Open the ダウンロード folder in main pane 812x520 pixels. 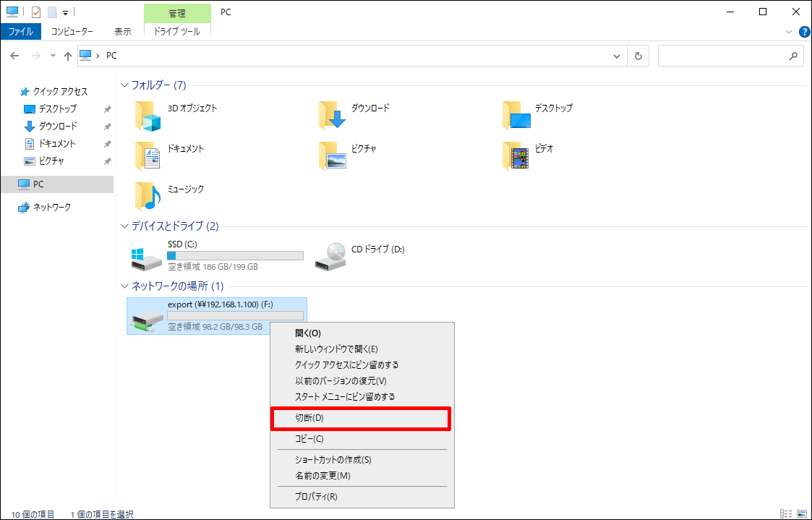click(x=332, y=116)
